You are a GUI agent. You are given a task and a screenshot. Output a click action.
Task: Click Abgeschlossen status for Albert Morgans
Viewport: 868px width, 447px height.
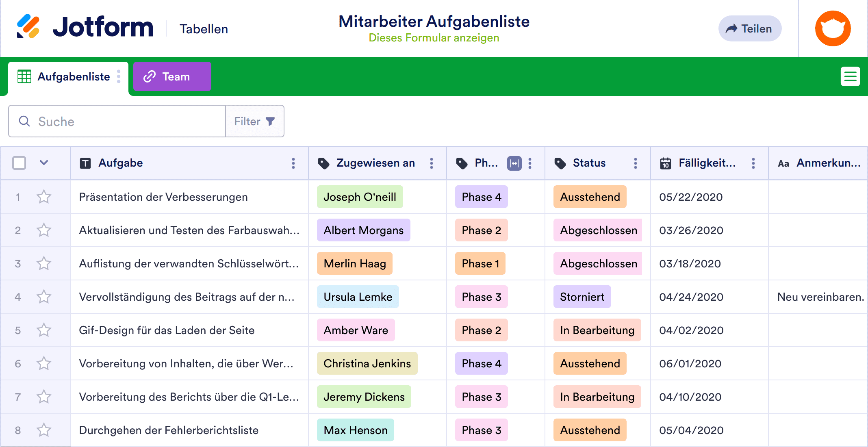(598, 230)
